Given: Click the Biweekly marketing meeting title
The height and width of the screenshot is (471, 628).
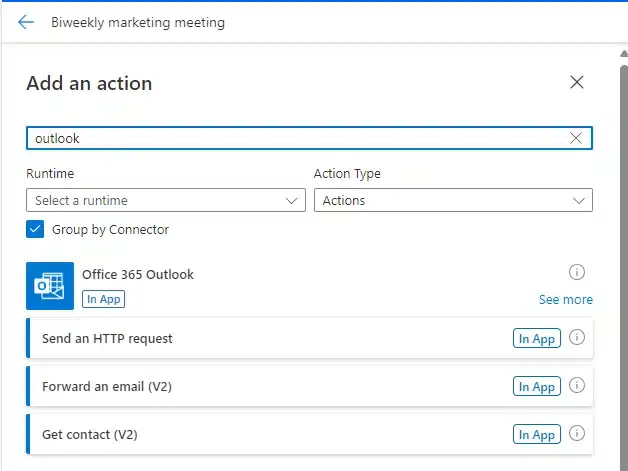Looking at the screenshot, I should pyautogui.click(x=138, y=22).
